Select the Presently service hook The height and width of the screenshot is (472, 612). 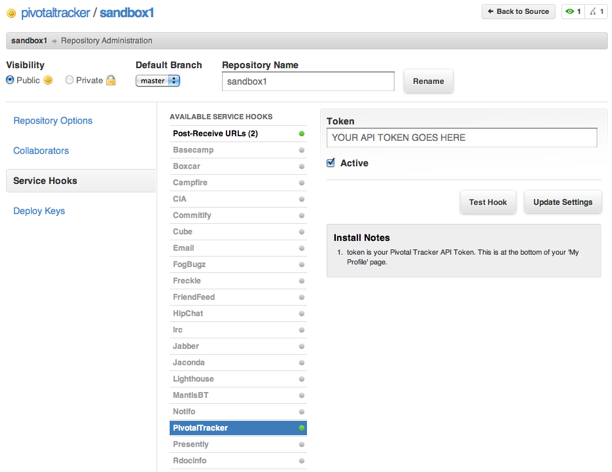point(238,444)
